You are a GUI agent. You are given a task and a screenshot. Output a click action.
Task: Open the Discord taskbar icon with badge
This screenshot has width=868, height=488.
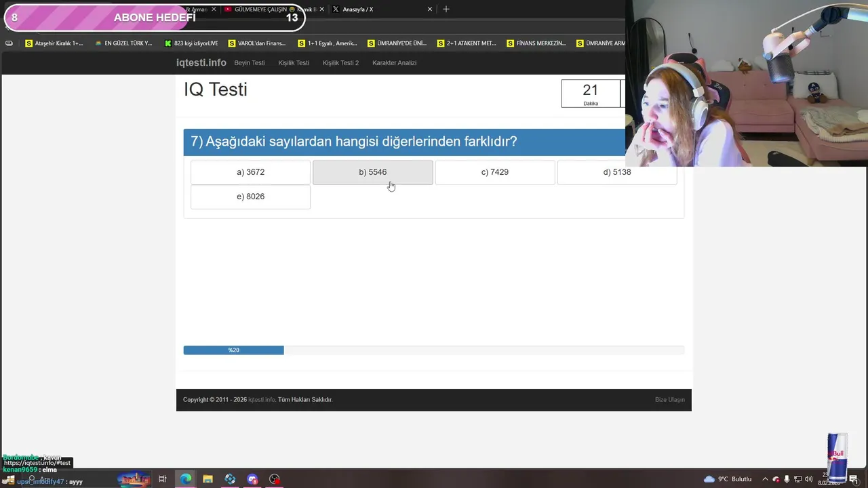coord(252,479)
